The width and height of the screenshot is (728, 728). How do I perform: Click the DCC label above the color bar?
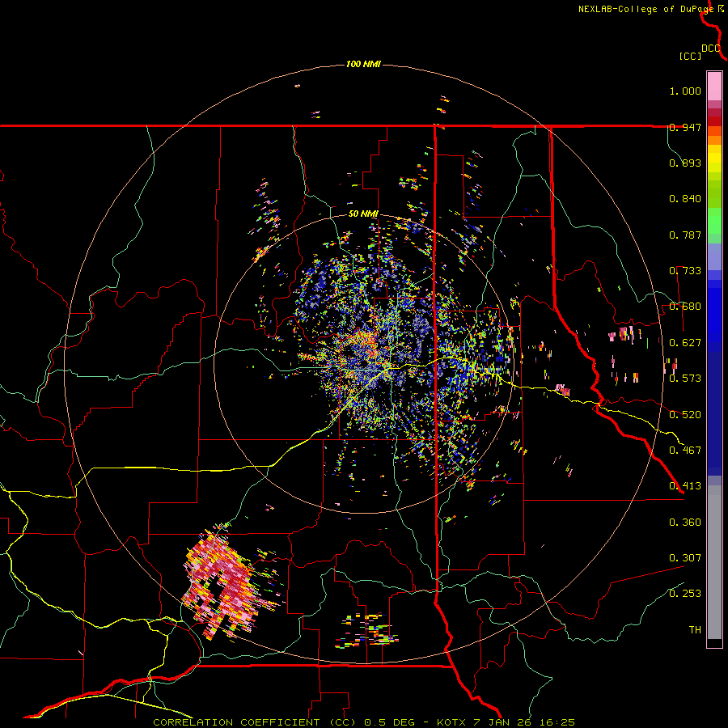click(711, 49)
